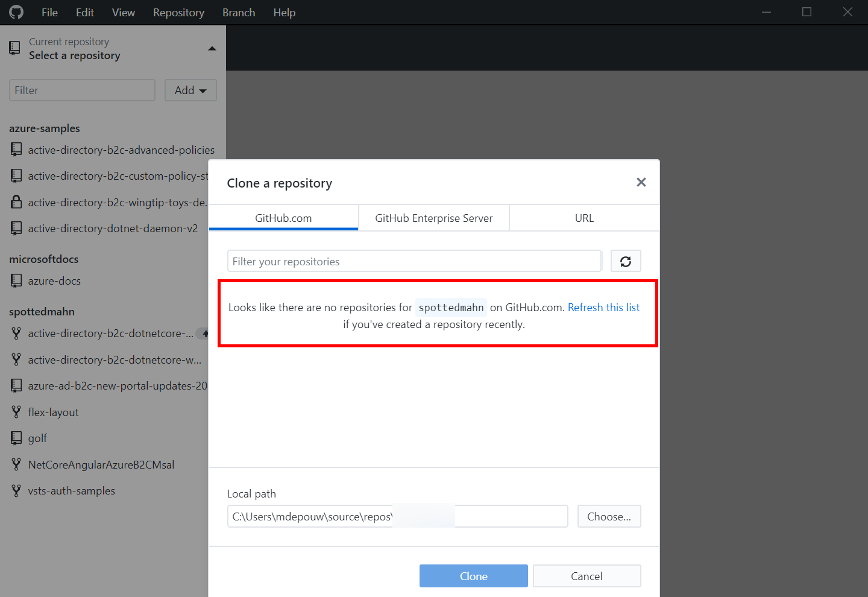Switch to the GitHub Enterprise Server tab

[433, 218]
